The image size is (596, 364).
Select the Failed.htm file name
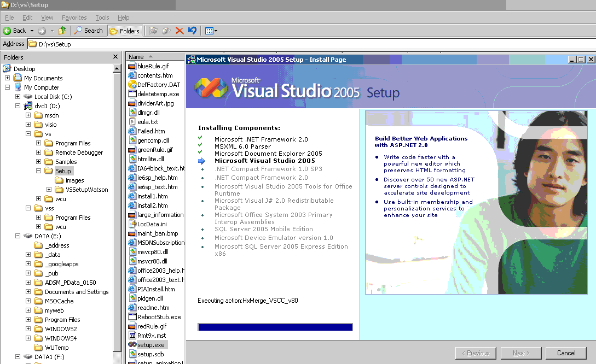point(151,131)
